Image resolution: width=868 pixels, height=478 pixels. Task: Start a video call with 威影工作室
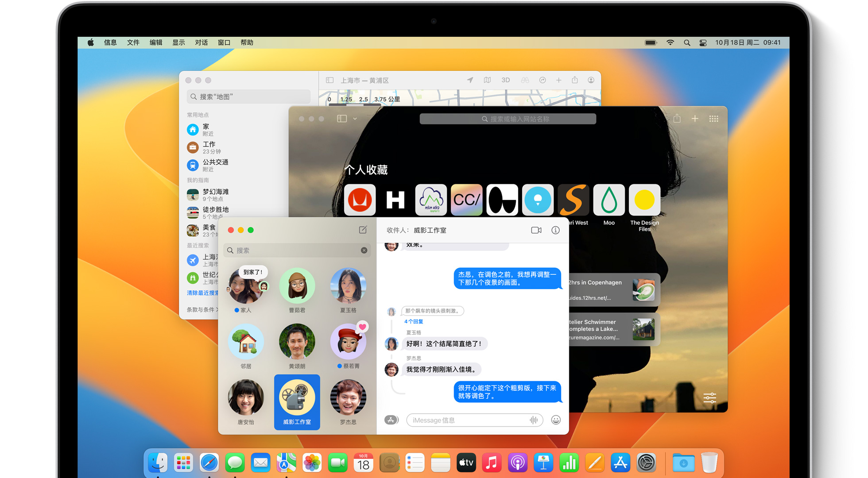pos(536,230)
